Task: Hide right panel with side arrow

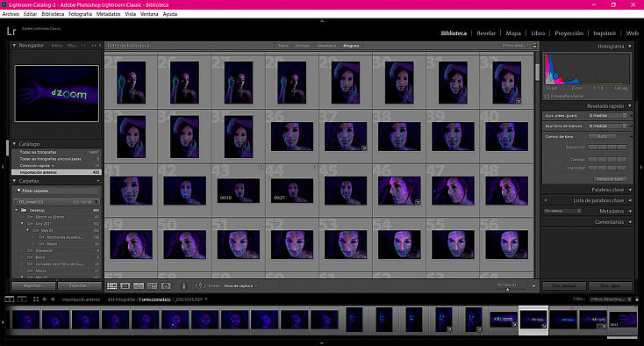Action: click(x=641, y=167)
